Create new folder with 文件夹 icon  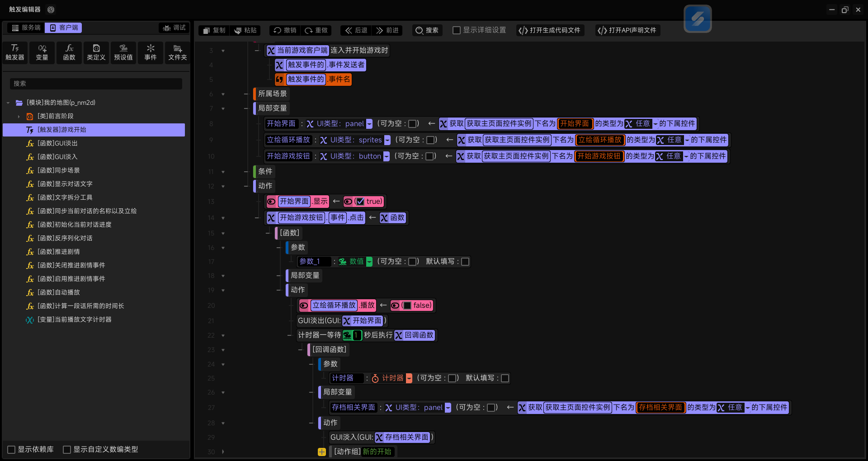(x=178, y=52)
